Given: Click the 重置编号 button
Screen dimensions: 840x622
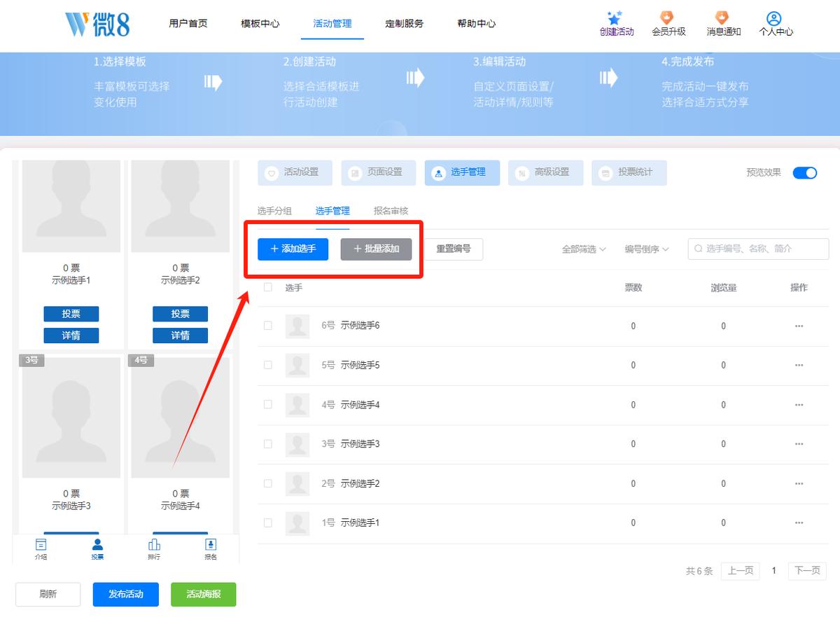Looking at the screenshot, I should click(x=454, y=249).
